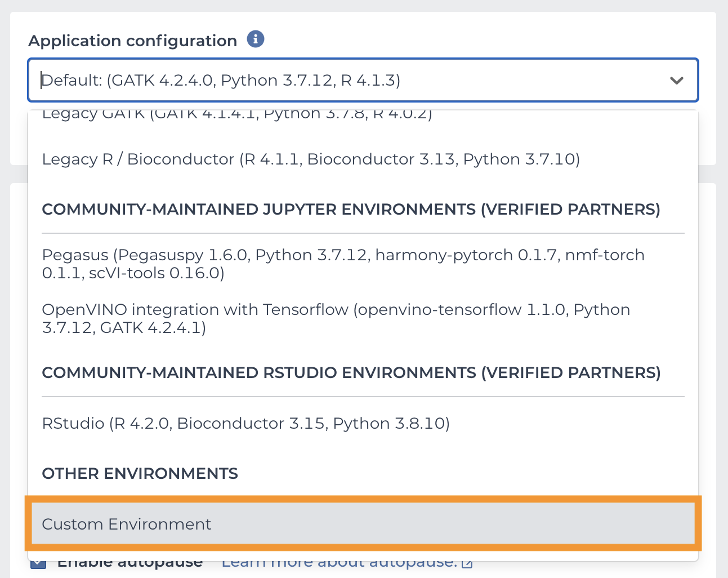The width and height of the screenshot is (728, 578).
Task: Click the external link icon after autopause link
Action: pos(467,563)
